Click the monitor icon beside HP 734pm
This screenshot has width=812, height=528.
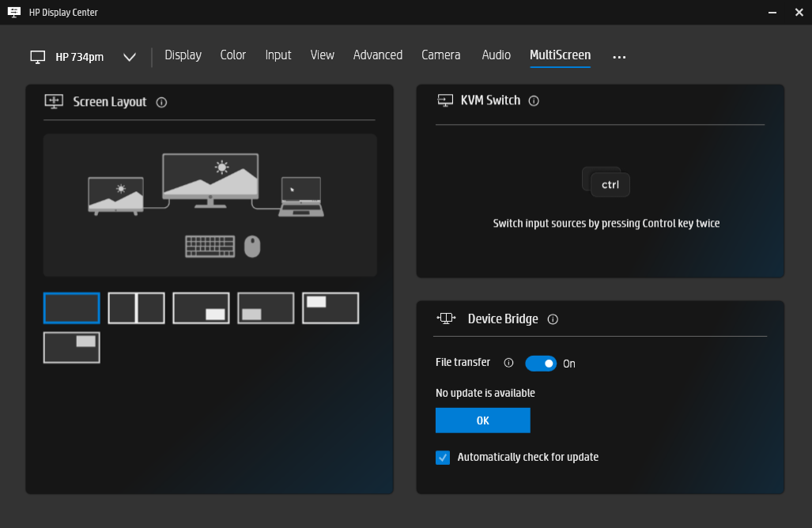(x=38, y=57)
